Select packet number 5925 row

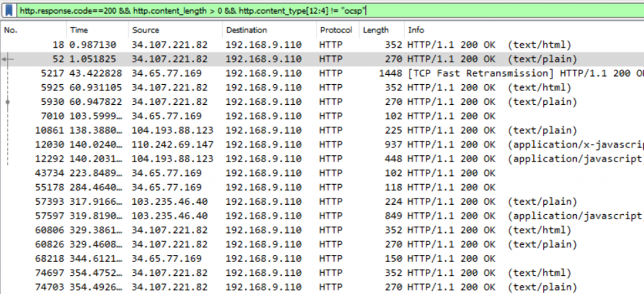click(x=322, y=87)
